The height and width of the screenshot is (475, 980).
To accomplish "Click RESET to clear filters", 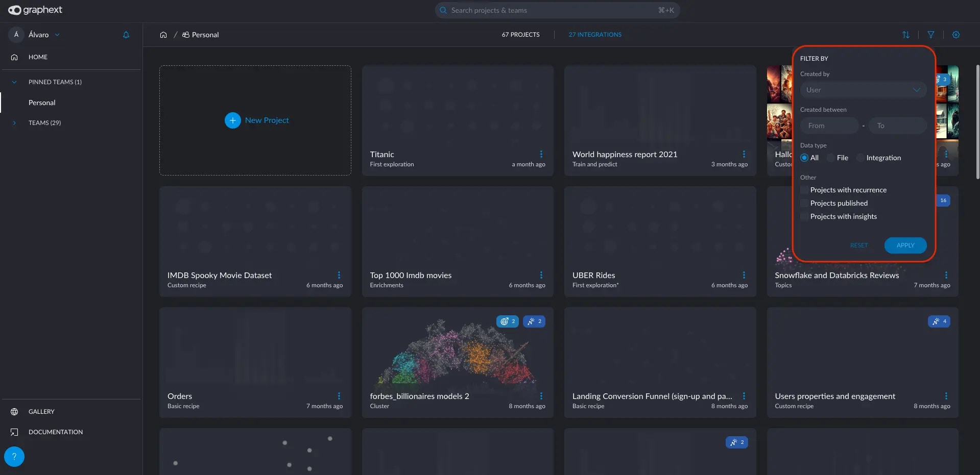I will 859,245.
